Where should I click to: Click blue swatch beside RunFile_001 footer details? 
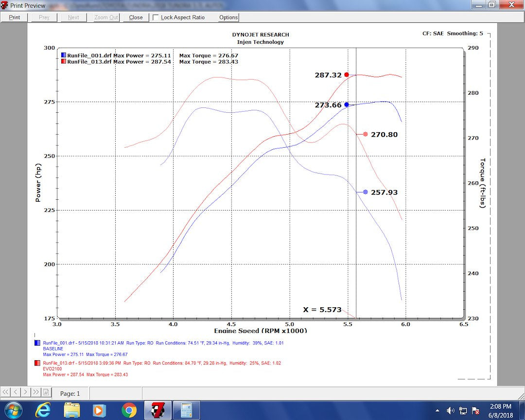tap(37, 343)
